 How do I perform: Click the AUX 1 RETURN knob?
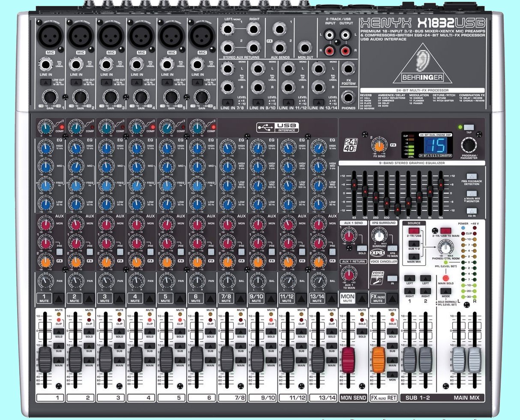coord(348,274)
